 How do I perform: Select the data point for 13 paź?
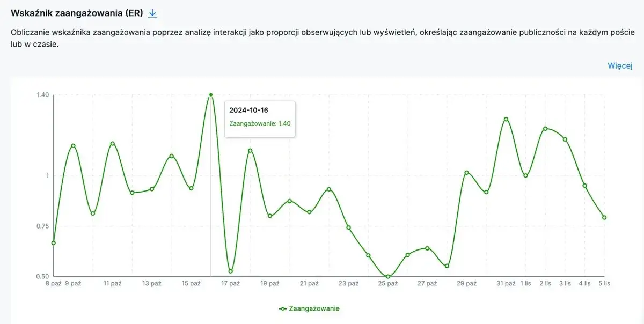pos(152,189)
